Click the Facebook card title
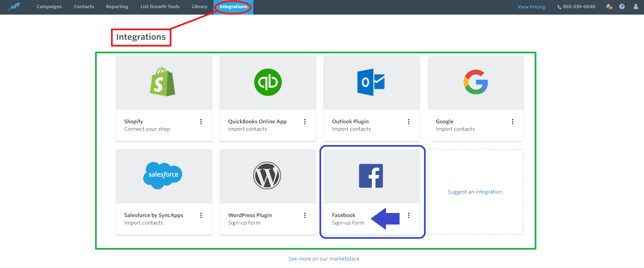644x268 pixels. [x=344, y=215]
